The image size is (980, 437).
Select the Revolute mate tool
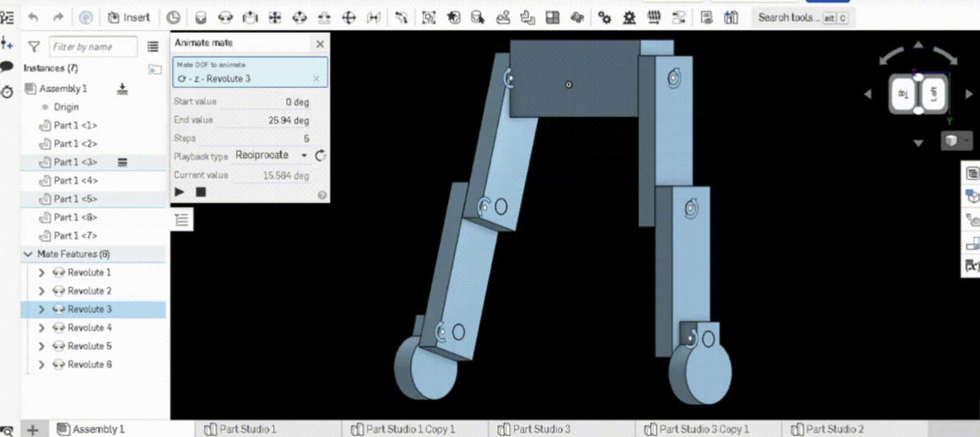pos(225,17)
